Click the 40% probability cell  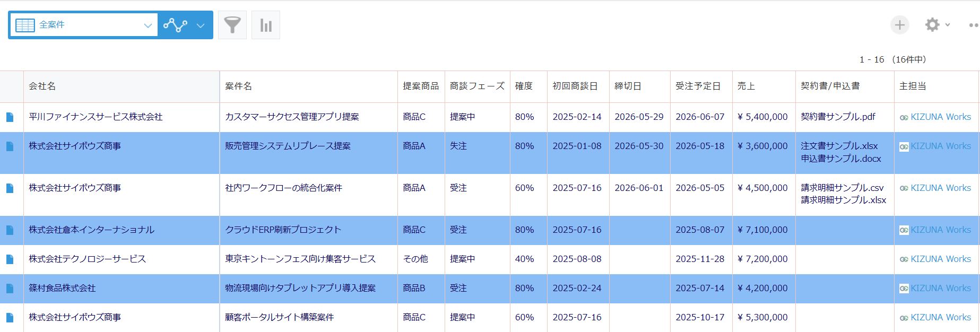[x=528, y=259]
